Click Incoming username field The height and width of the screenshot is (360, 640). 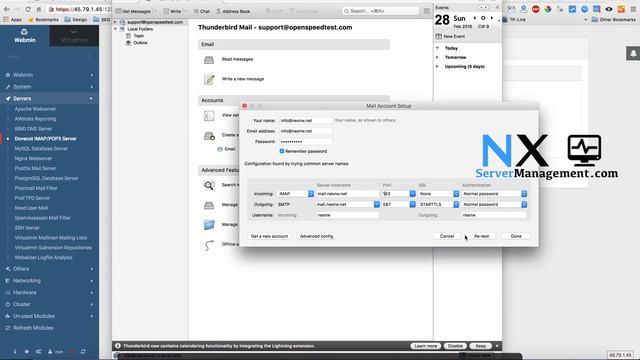click(348, 215)
